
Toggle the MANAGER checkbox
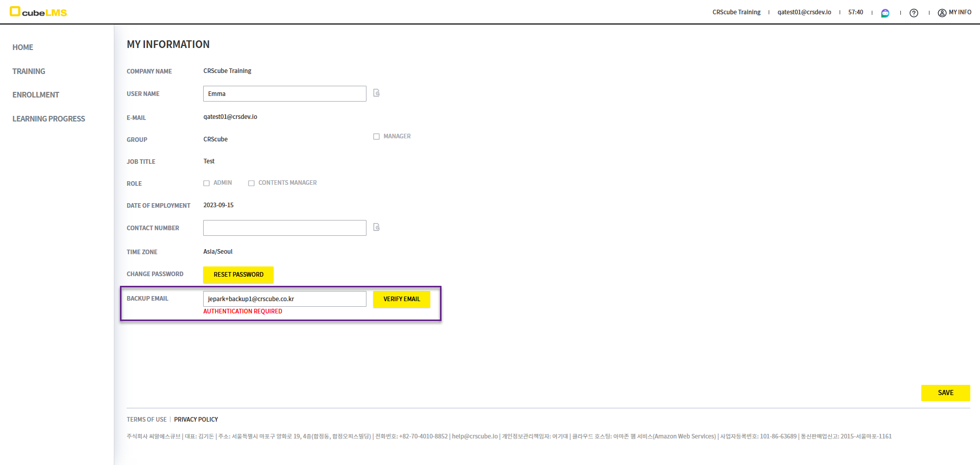(376, 137)
